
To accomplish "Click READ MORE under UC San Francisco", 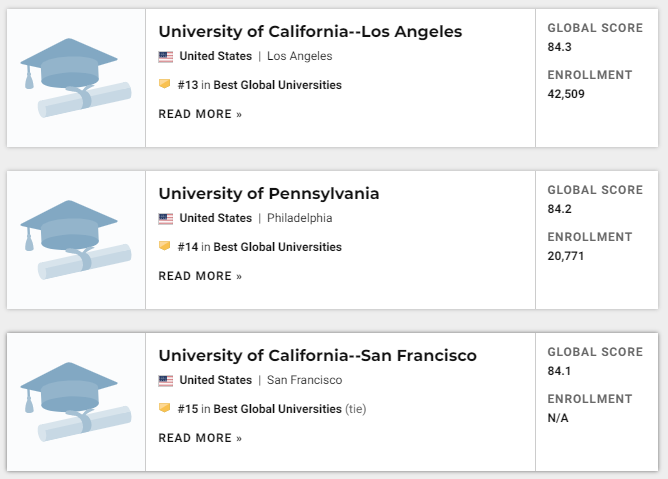I will (200, 438).
